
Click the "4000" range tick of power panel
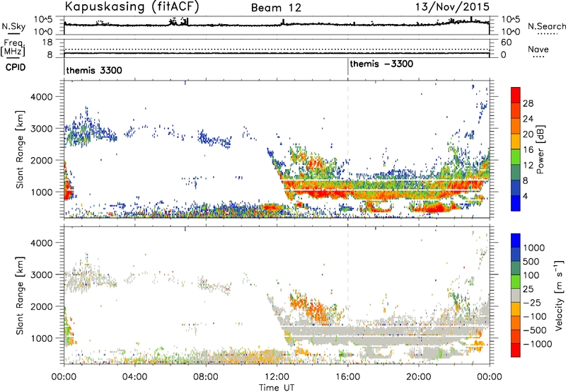click(x=42, y=97)
